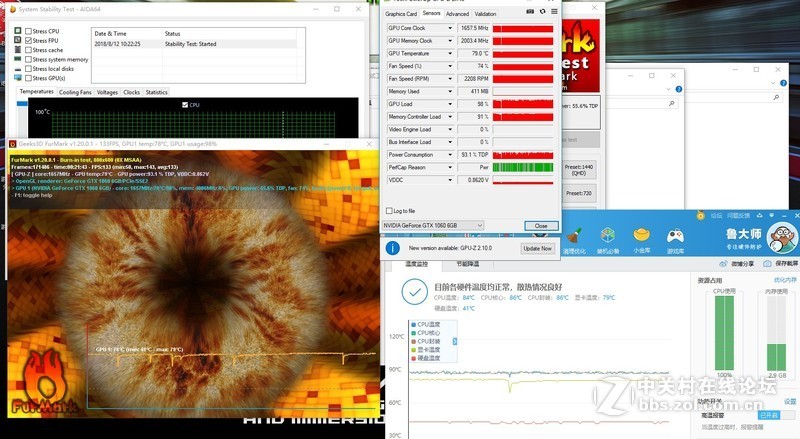Click the gold ingot treasury icon
The height and width of the screenshot is (439, 800).
642,236
